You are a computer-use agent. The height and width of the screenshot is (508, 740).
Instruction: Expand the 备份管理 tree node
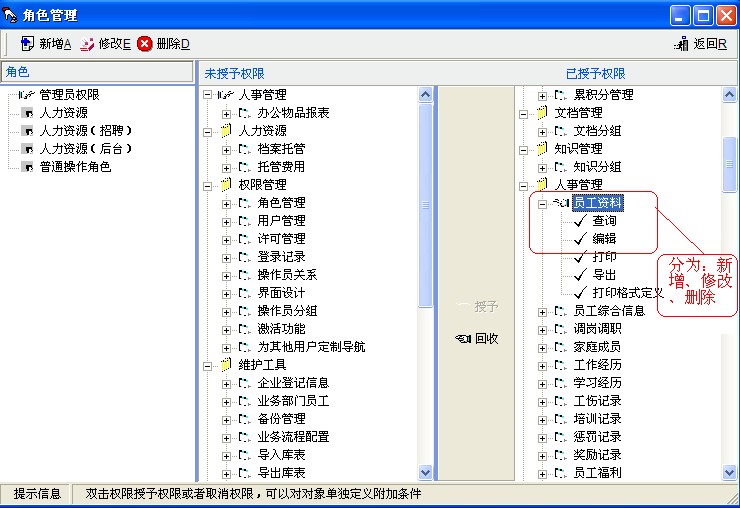click(x=227, y=419)
